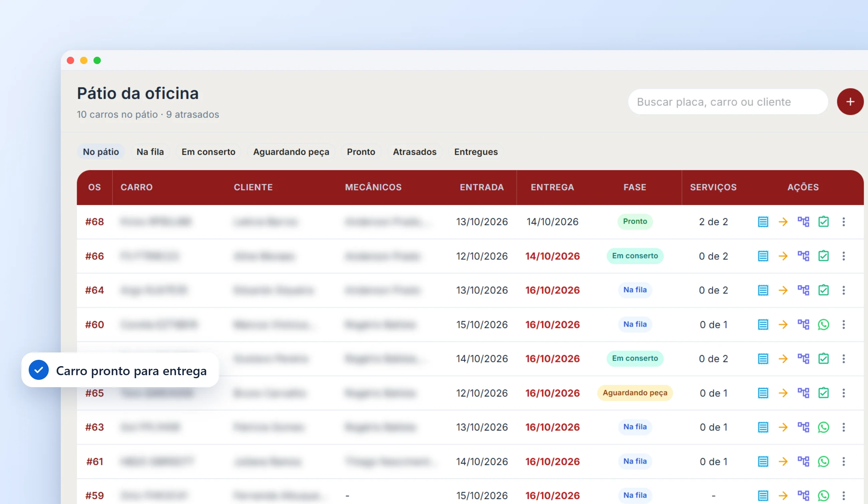This screenshot has height=504, width=868.
Task: Click the WhatsApp icon in row #60
Action: pyautogui.click(x=823, y=324)
